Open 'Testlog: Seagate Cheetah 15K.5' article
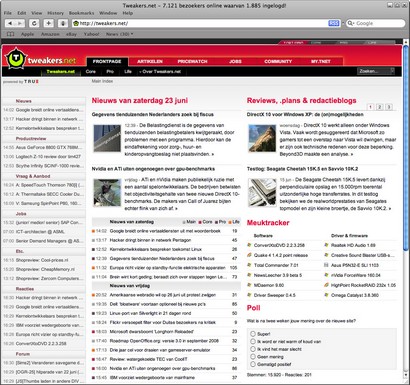410x385 pixels. 303,169
